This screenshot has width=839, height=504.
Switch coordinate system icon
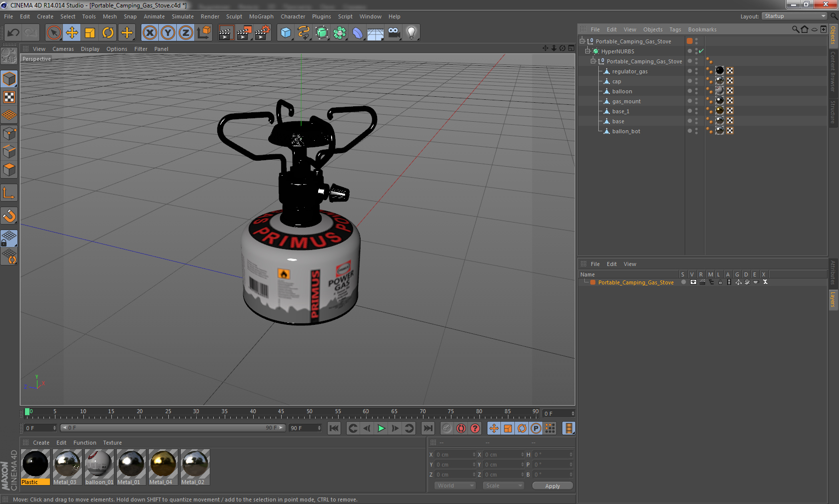click(x=204, y=33)
